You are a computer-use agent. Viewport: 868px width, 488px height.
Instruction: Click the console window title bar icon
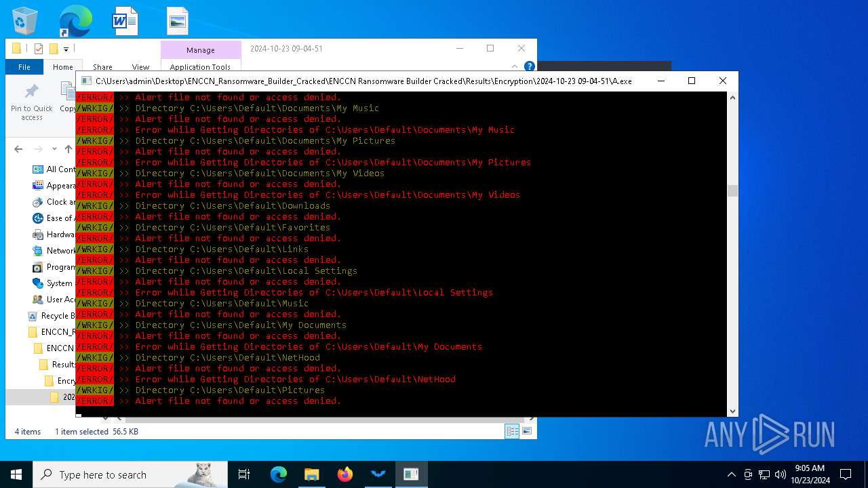pos(86,81)
